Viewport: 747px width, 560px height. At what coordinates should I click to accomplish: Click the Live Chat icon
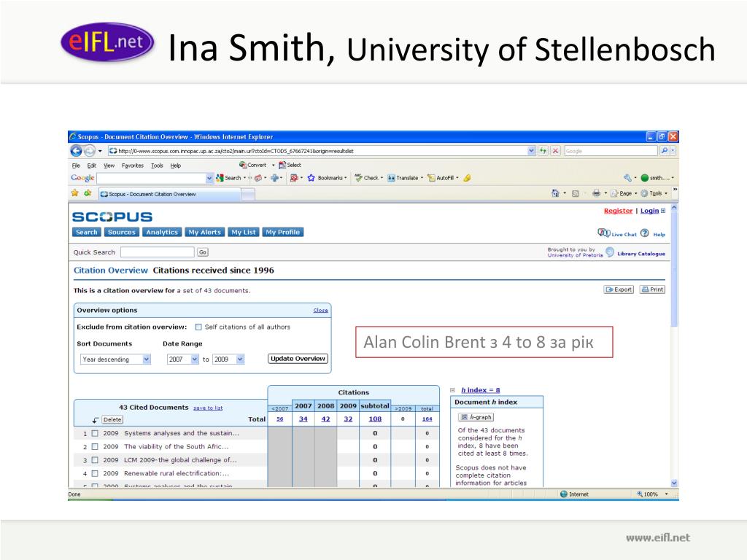pos(604,233)
